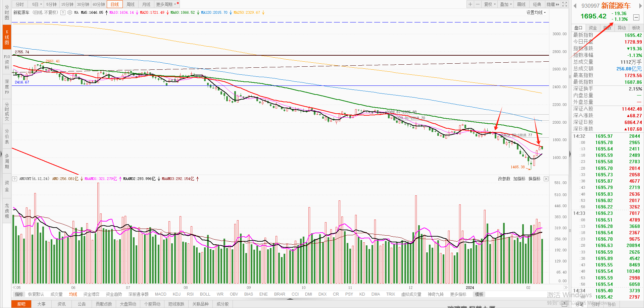Image resolution: width=644 pixels, height=308 pixels.
Task: Click the zoom-out minus icon above chart
Action: point(478,4)
